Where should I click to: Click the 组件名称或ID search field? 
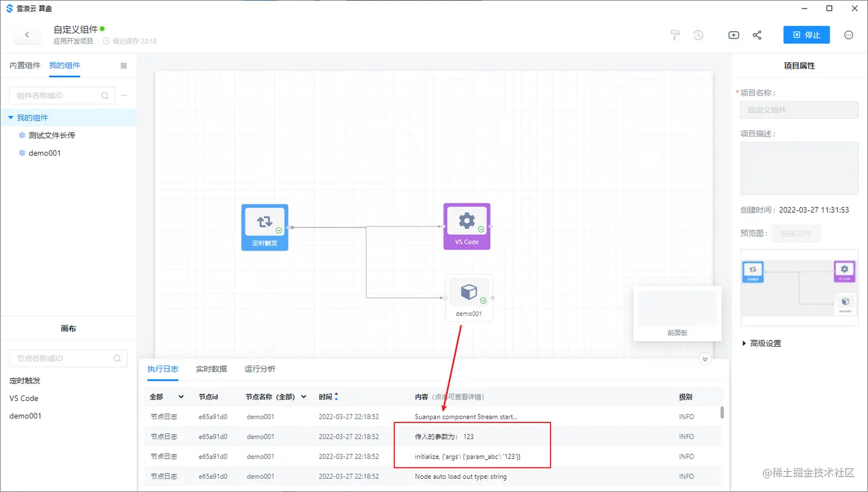(62, 95)
